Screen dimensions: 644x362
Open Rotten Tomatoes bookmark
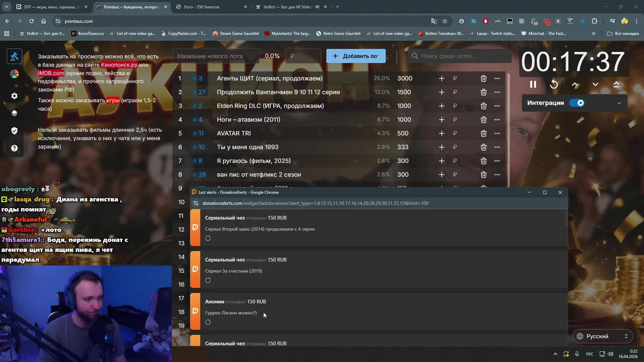[x=440, y=34]
